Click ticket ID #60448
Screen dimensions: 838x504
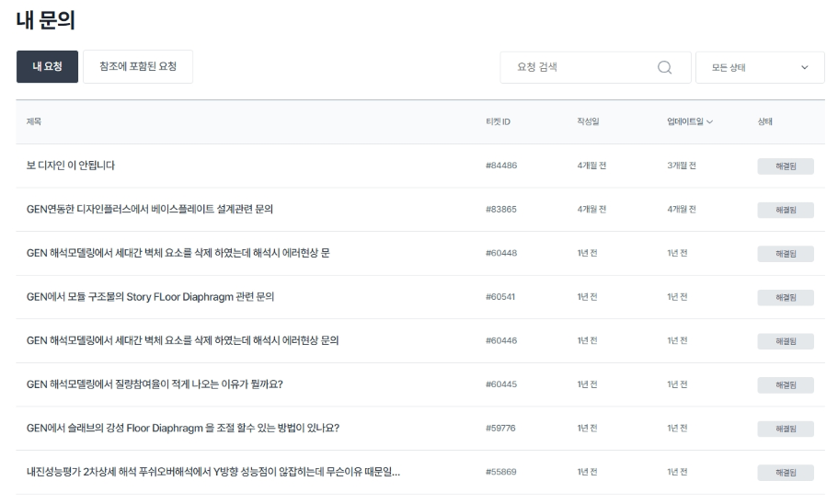click(x=501, y=253)
